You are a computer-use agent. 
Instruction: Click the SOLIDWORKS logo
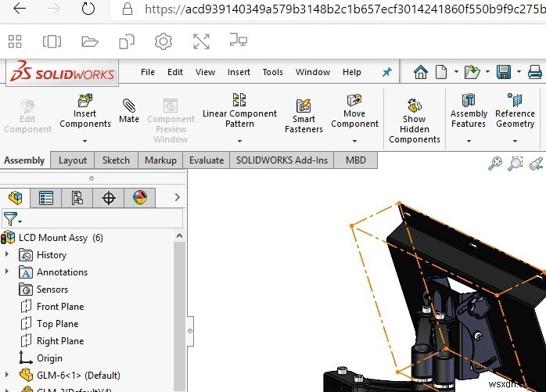tap(63, 73)
